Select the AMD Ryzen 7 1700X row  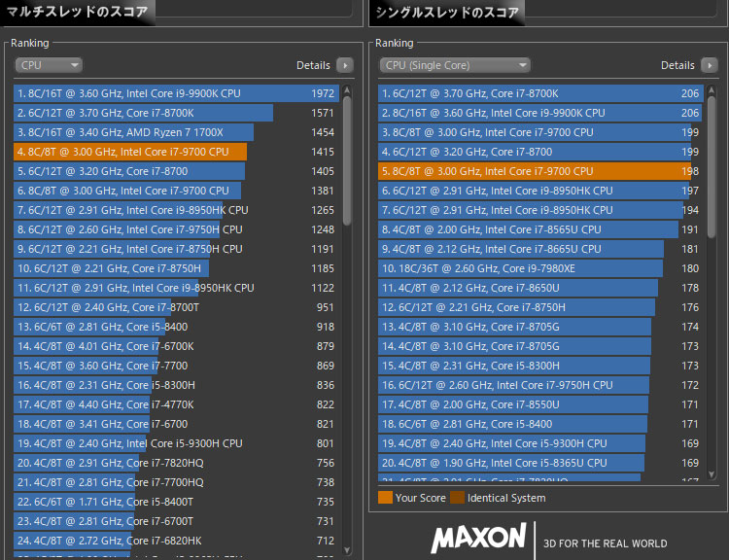click(176, 132)
